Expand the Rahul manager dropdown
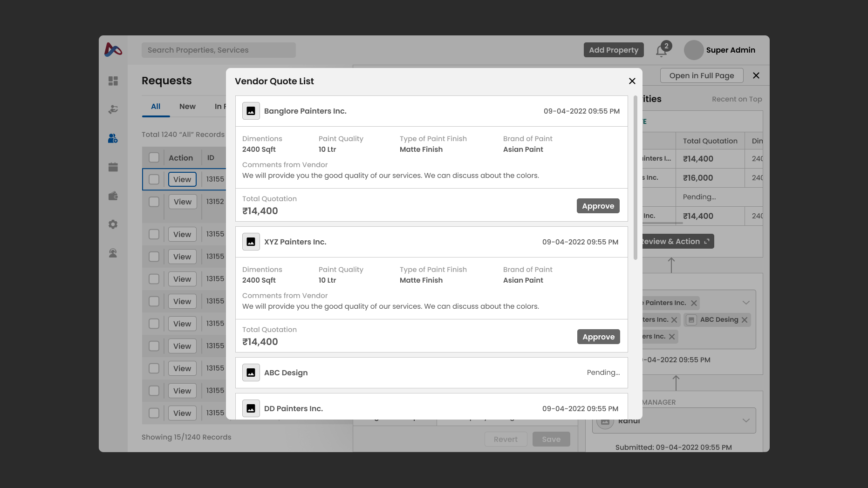The height and width of the screenshot is (488, 868). pos(746,420)
